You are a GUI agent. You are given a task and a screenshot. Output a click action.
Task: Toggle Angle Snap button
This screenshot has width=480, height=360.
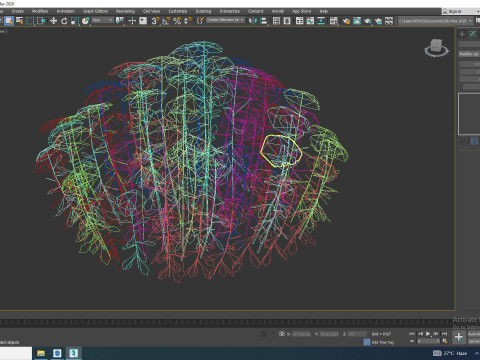coord(166,21)
